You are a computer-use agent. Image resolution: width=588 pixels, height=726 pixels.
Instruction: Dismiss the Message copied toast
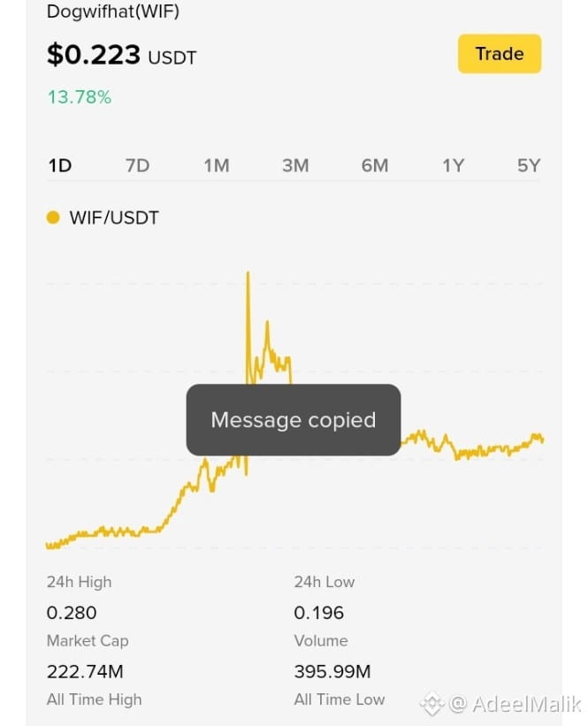[294, 420]
